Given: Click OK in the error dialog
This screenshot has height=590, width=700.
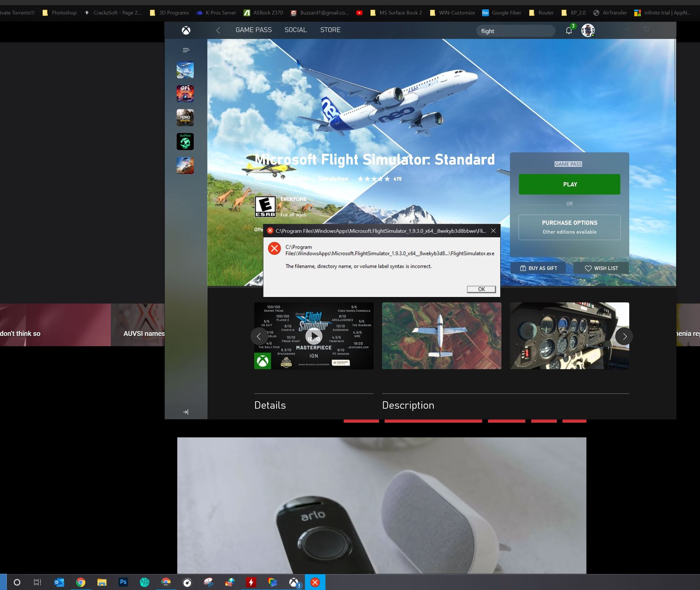Looking at the screenshot, I should 481,289.
